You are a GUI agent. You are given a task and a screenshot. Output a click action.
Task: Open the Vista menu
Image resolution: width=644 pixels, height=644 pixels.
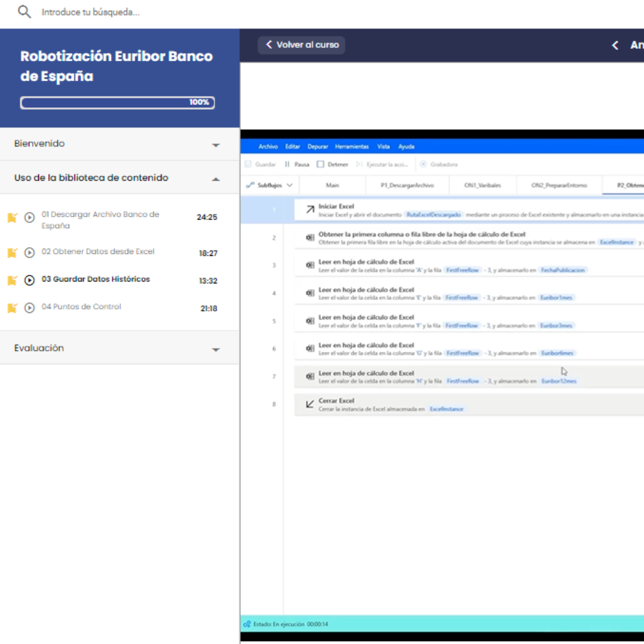coord(383,147)
